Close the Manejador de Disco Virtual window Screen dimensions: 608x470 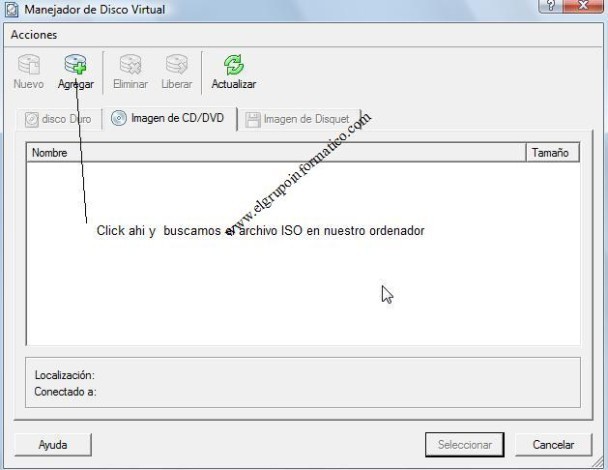tap(583, 5)
